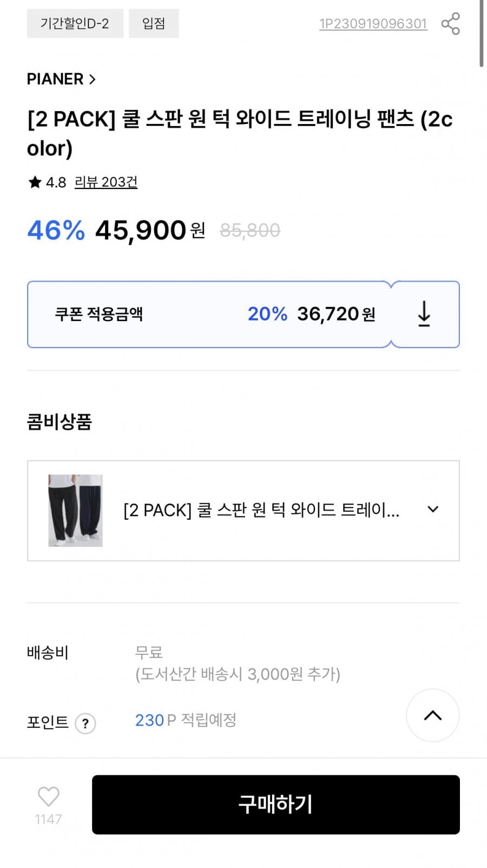The width and height of the screenshot is (487, 868).
Task: Click the combo product pants thumbnail
Action: (75, 511)
